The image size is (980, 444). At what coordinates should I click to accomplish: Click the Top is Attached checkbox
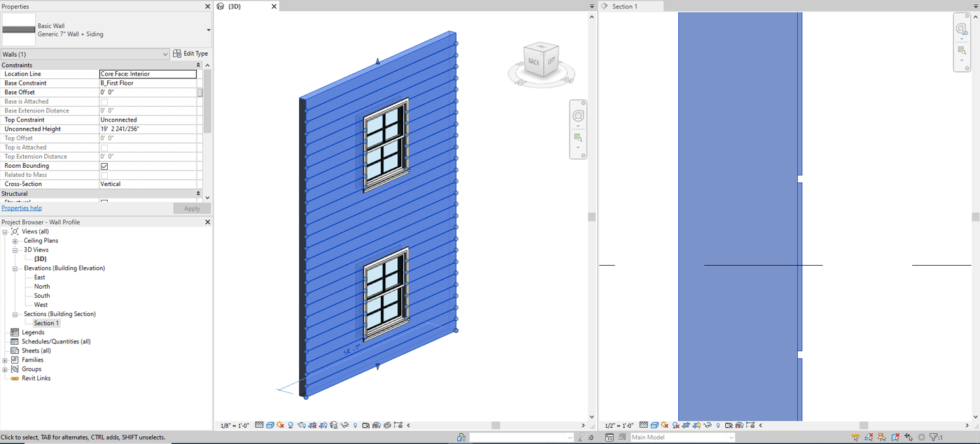[x=105, y=148]
